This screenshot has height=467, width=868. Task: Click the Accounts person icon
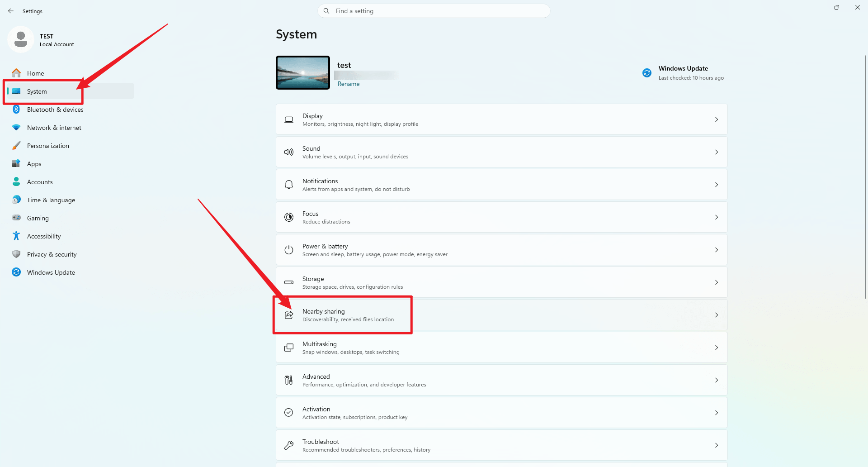tap(16, 181)
